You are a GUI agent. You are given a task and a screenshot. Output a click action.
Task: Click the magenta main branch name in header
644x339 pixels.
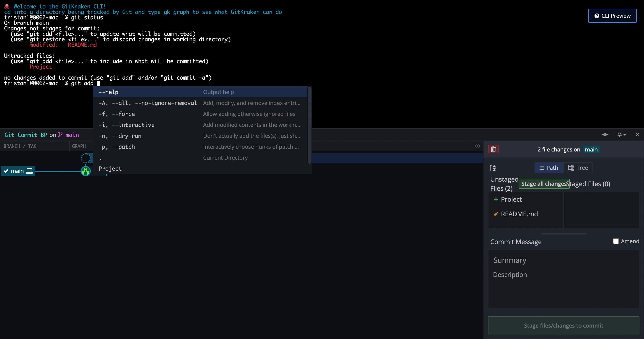[72, 135]
